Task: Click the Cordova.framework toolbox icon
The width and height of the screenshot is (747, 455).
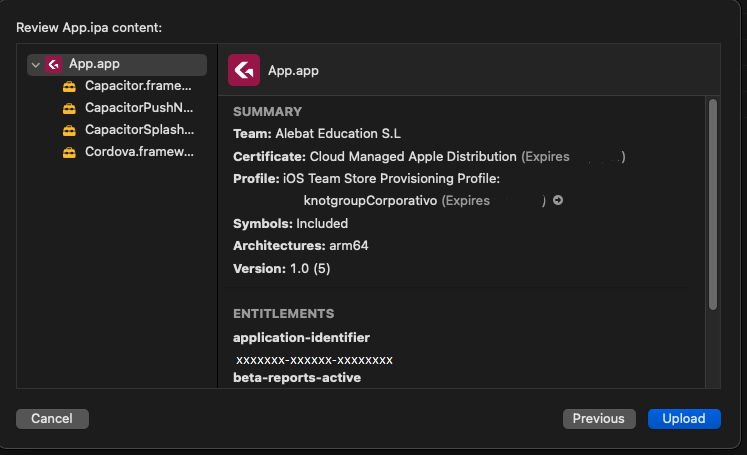Action: tap(69, 152)
